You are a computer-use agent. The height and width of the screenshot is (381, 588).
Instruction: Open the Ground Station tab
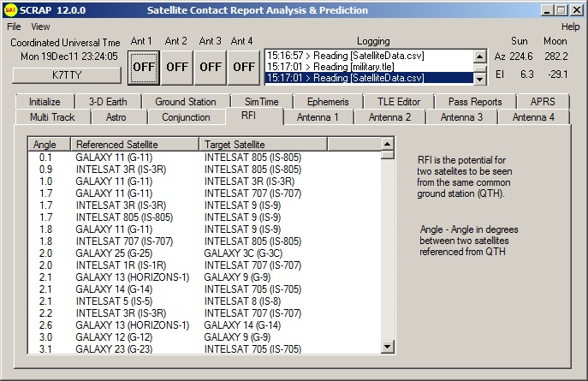pos(186,102)
